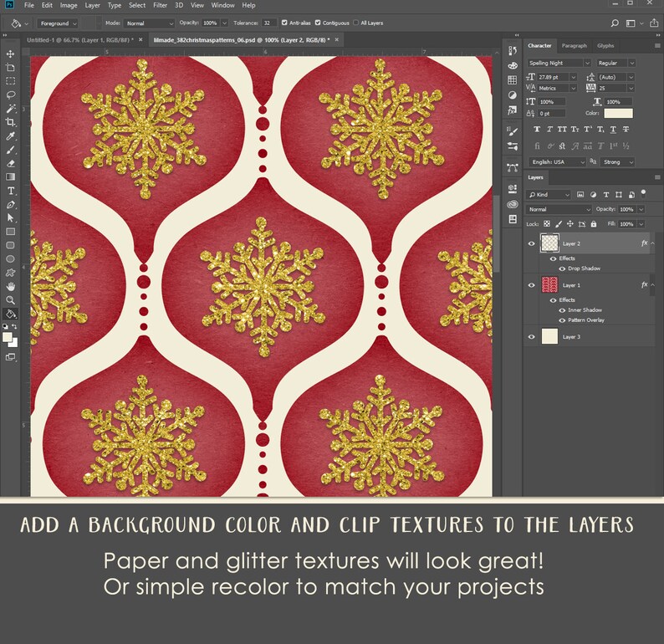Open the File menu
This screenshot has height=644, width=664.
29,5
